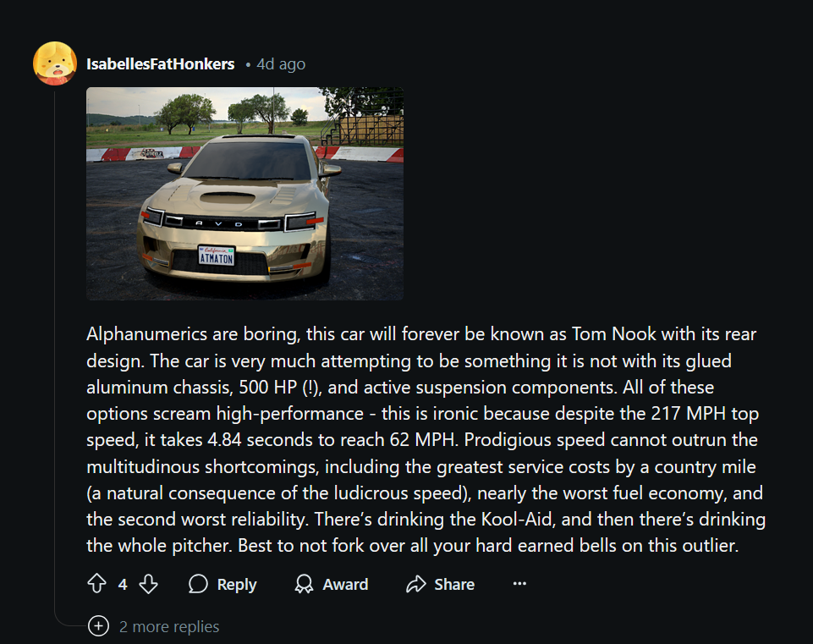813x644 pixels.
Task: Click the user's dog avatar picture
Action: coord(55,63)
